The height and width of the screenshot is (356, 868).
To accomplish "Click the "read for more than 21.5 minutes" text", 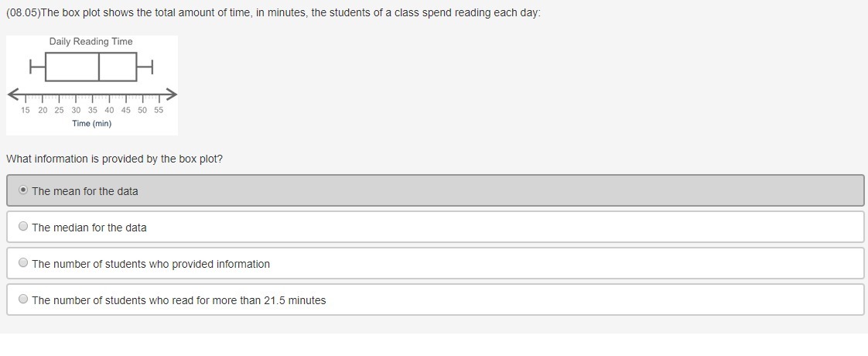I will coord(179,300).
